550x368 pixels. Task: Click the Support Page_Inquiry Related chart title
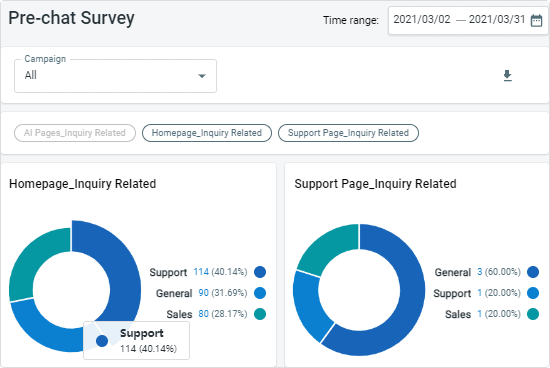click(x=375, y=184)
